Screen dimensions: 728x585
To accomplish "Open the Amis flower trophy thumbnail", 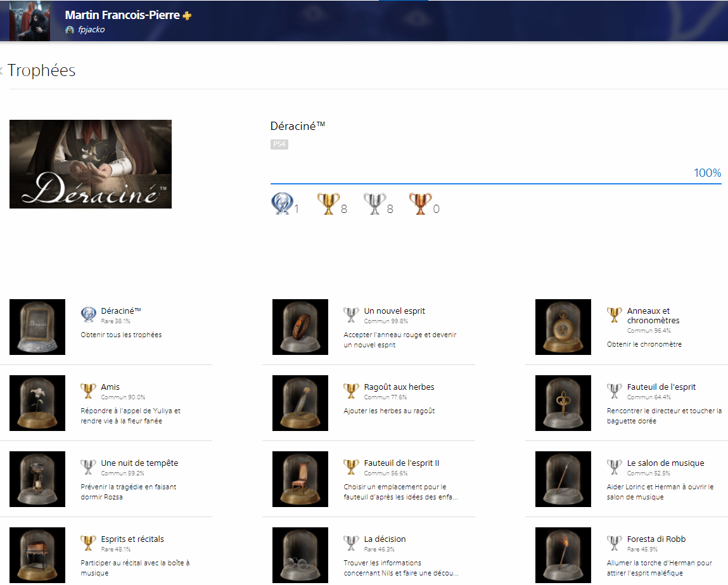I will (37, 403).
